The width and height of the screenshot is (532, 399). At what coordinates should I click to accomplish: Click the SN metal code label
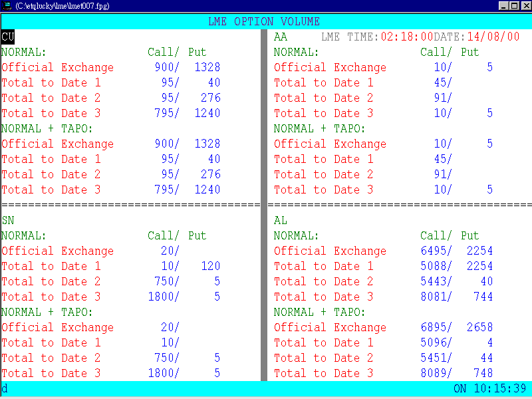click(x=8, y=220)
